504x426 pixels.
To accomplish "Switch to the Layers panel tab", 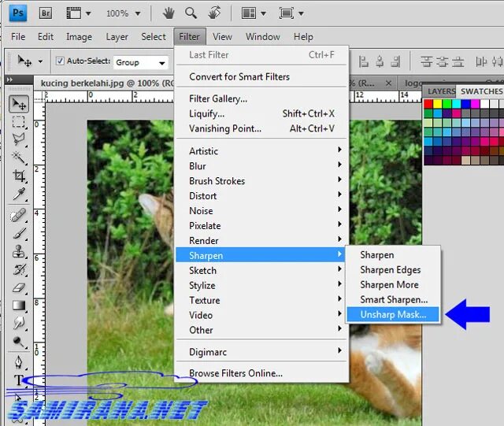I will pyautogui.click(x=441, y=91).
